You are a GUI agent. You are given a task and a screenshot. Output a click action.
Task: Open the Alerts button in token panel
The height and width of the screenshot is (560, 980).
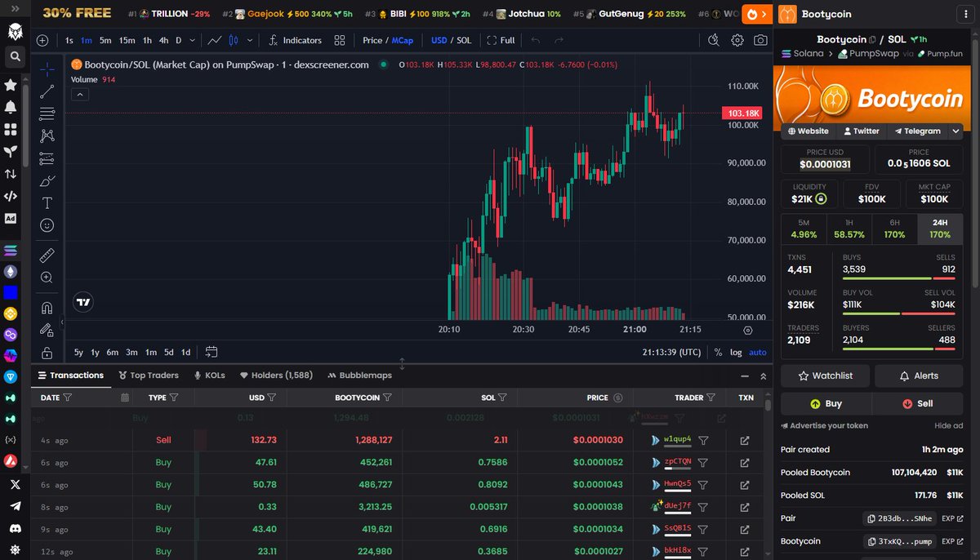(x=919, y=376)
